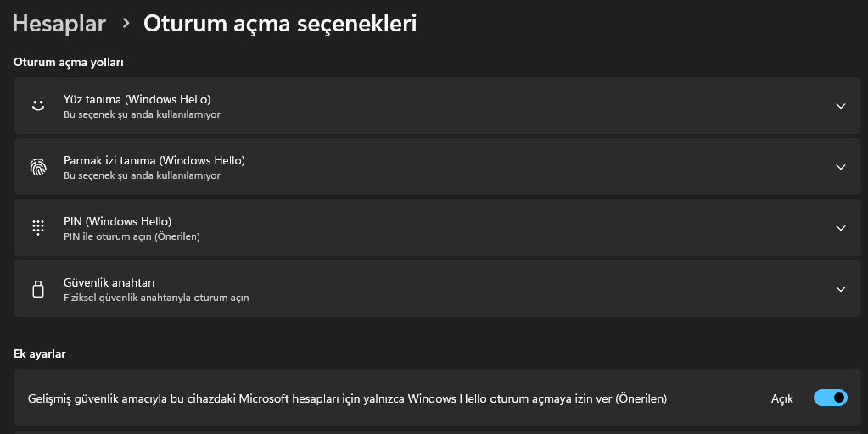
Task: Click the Gelişmiş güvenlik amacıyla setting description
Action: [347, 398]
